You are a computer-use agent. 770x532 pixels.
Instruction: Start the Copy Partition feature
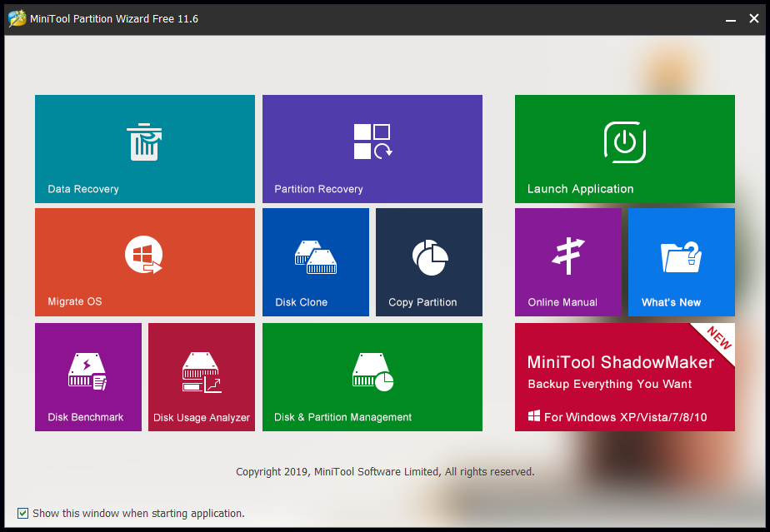click(428, 262)
